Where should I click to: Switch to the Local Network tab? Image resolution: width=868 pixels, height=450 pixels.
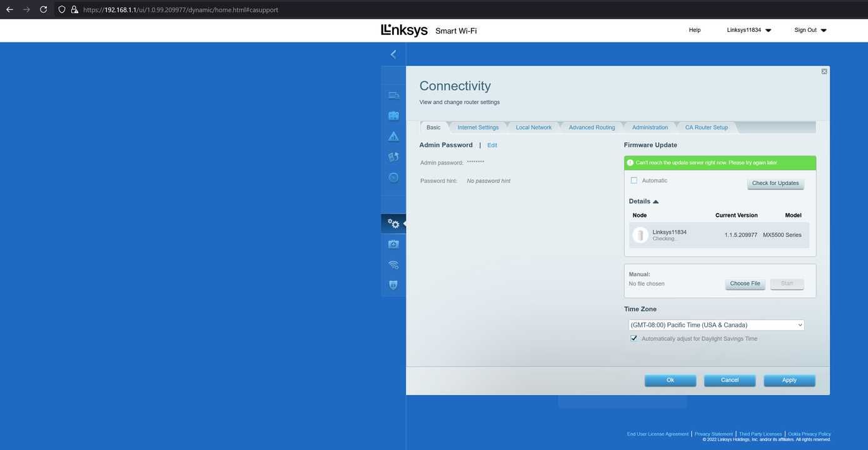(x=533, y=127)
